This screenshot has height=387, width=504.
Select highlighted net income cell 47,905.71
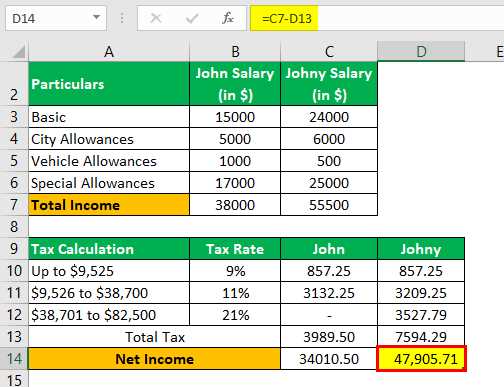click(421, 359)
